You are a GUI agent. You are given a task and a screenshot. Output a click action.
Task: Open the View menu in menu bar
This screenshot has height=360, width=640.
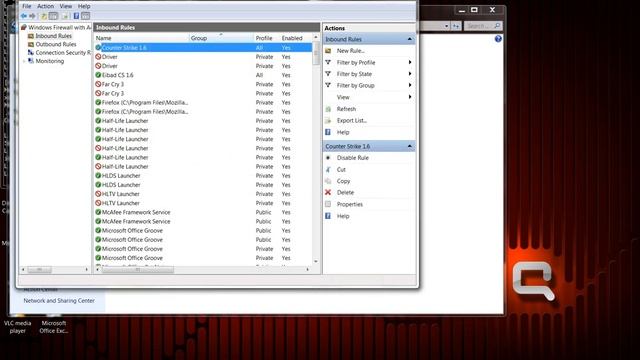(x=66, y=6)
